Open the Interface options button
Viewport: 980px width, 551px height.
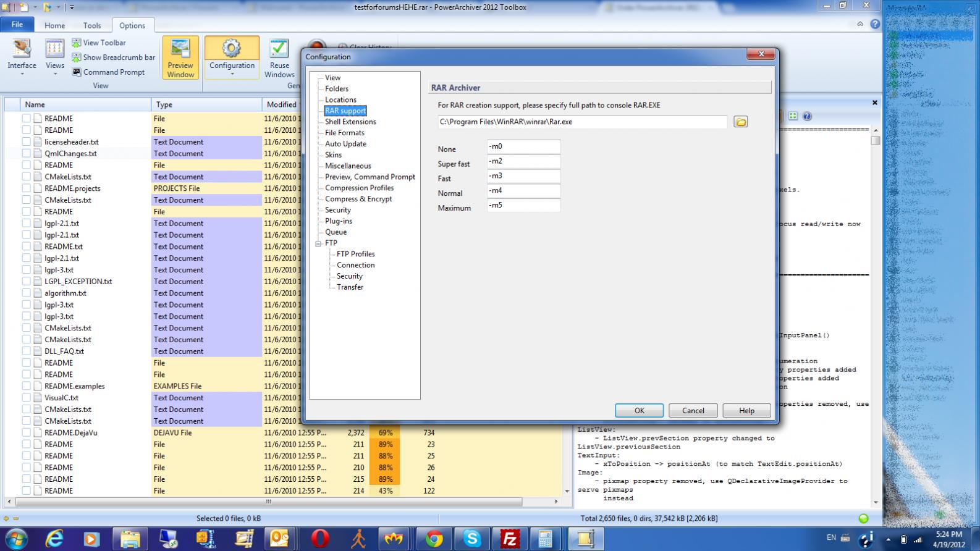click(x=22, y=56)
